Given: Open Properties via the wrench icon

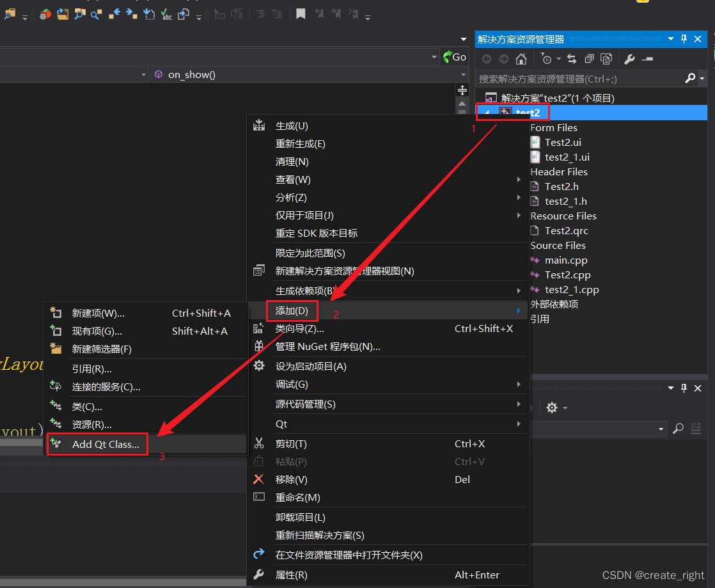Looking at the screenshot, I should [630, 58].
